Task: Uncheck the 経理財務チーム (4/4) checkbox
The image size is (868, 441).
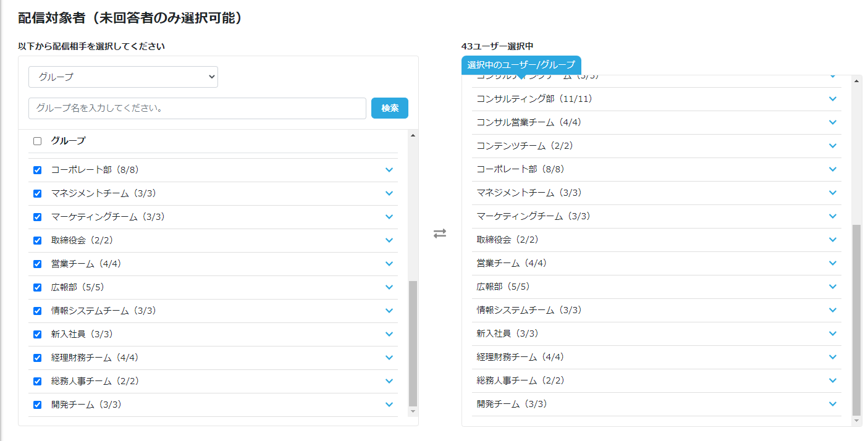Action: click(x=37, y=358)
